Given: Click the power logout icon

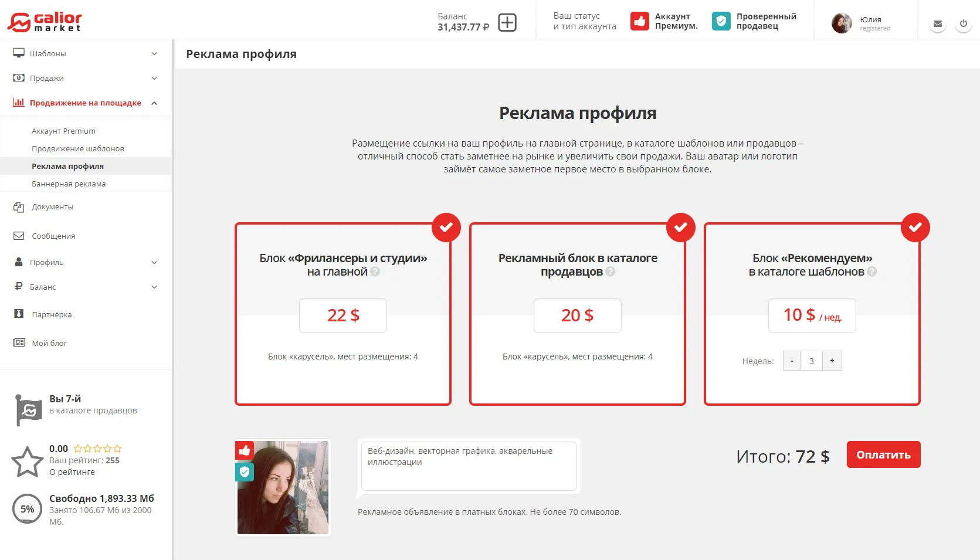Looking at the screenshot, I should pyautogui.click(x=963, y=24).
